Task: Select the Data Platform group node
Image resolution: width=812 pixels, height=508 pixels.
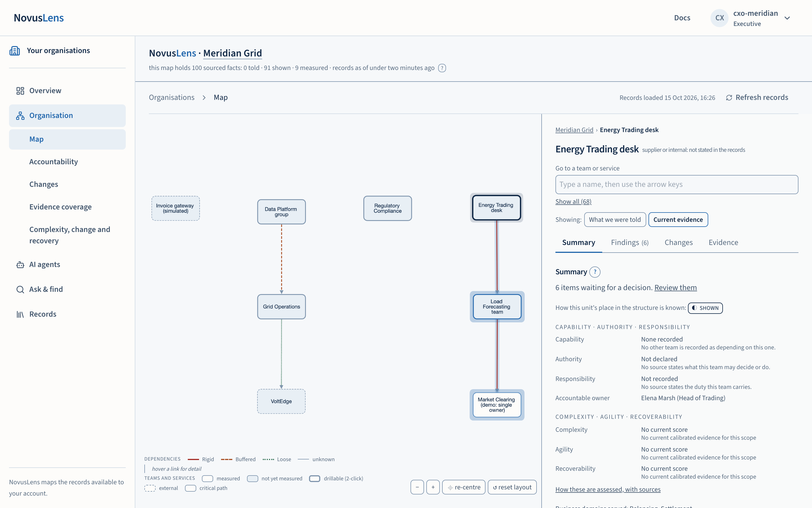Action: 281,212
